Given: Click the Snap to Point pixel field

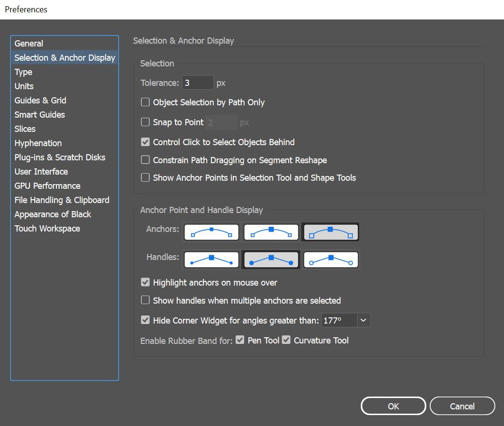Looking at the screenshot, I should [221, 122].
